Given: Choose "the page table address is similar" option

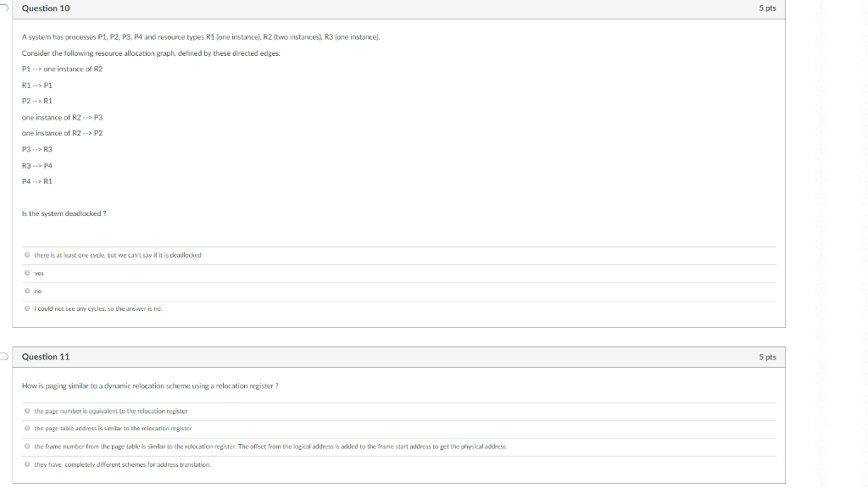Looking at the screenshot, I should [x=26, y=429].
